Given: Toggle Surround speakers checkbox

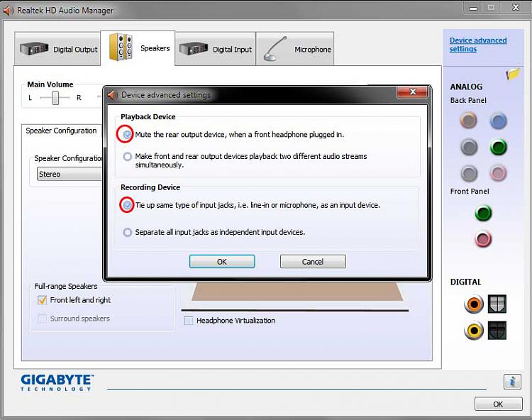Looking at the screenshot, I should tap(42, 319).
